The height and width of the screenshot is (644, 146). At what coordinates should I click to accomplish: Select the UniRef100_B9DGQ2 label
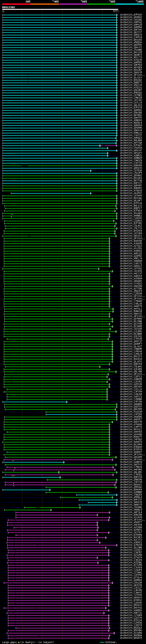[131, 93]
